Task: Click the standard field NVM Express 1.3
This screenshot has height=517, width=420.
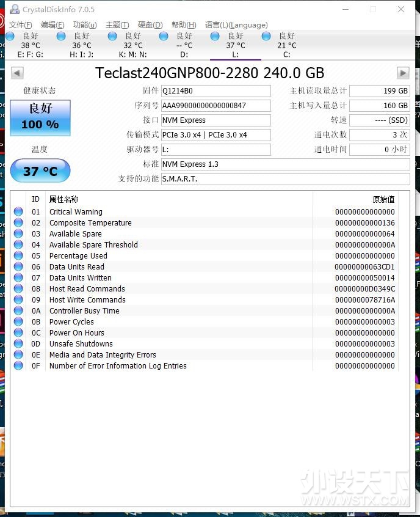Action: [285, 164]
